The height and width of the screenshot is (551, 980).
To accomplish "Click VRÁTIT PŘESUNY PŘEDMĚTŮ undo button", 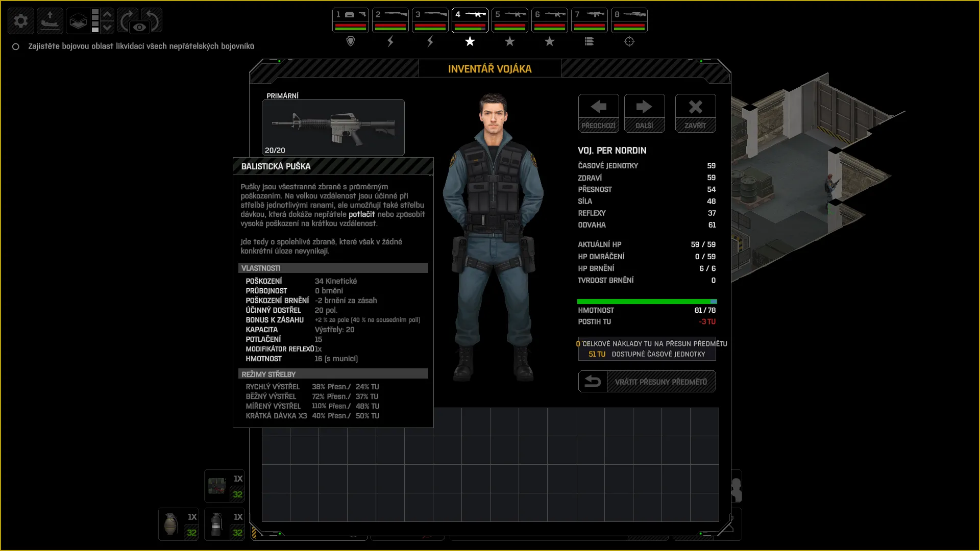I will [x=647, y=382].
